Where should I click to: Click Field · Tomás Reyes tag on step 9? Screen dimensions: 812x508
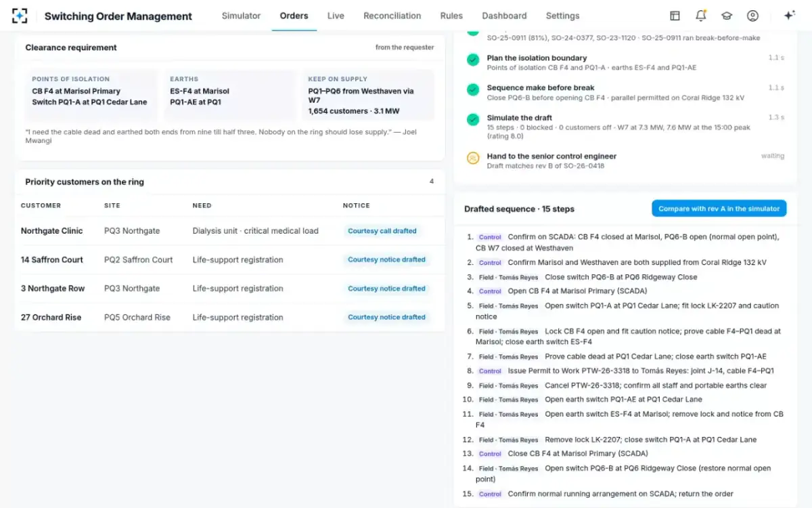508,386
